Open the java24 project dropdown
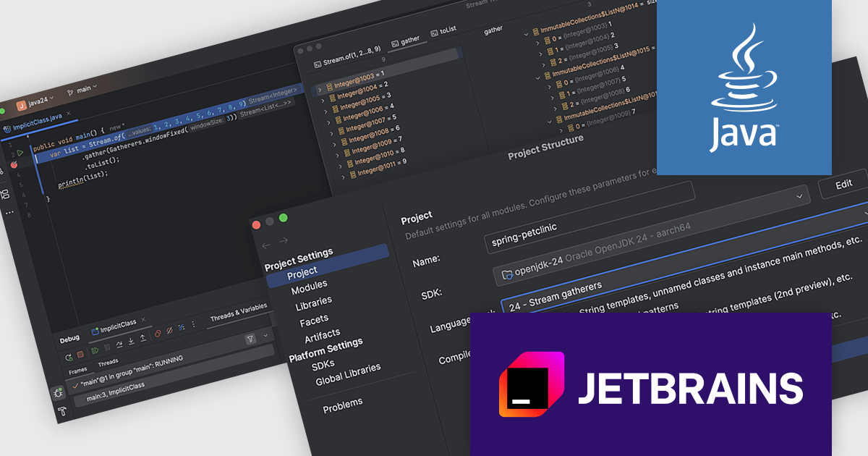The image size is (868, 456). (35, 103)
